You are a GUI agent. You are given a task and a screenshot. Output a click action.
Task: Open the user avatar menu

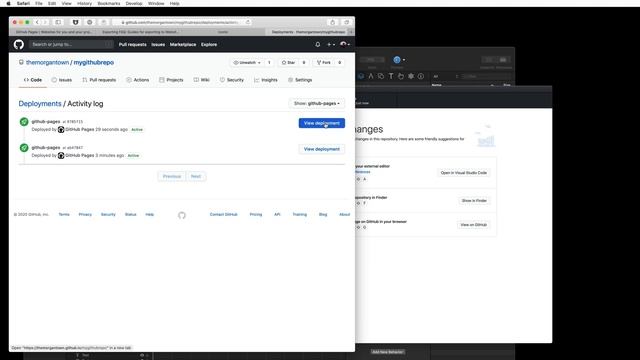click(344, 44)
